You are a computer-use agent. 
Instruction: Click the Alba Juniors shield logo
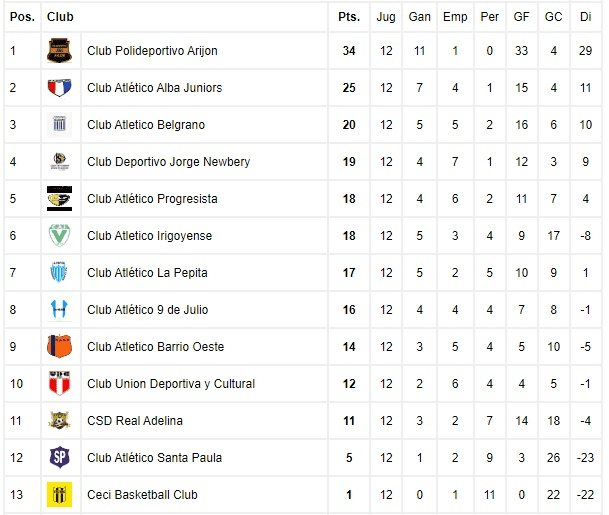(59, 88)
